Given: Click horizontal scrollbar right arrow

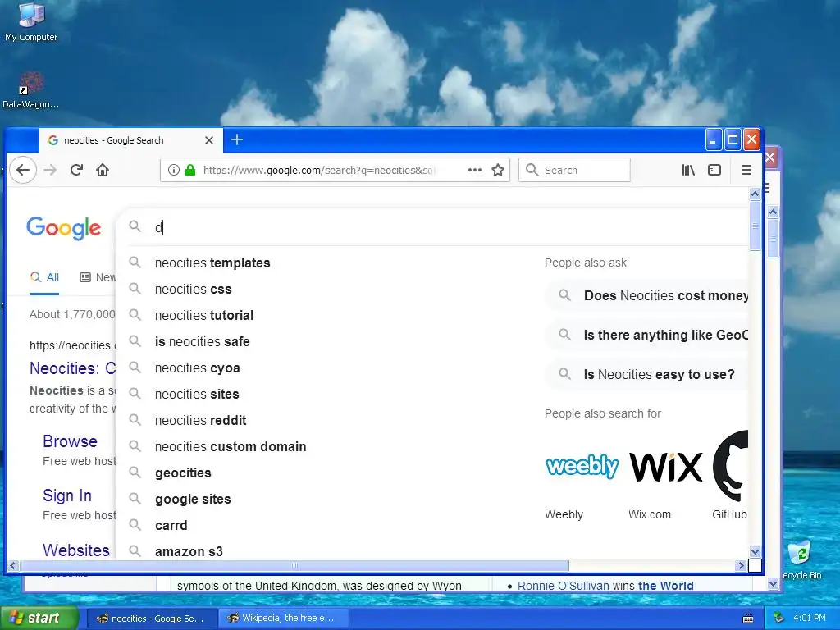Looking at the screenshot, I should tap(742, 566).
